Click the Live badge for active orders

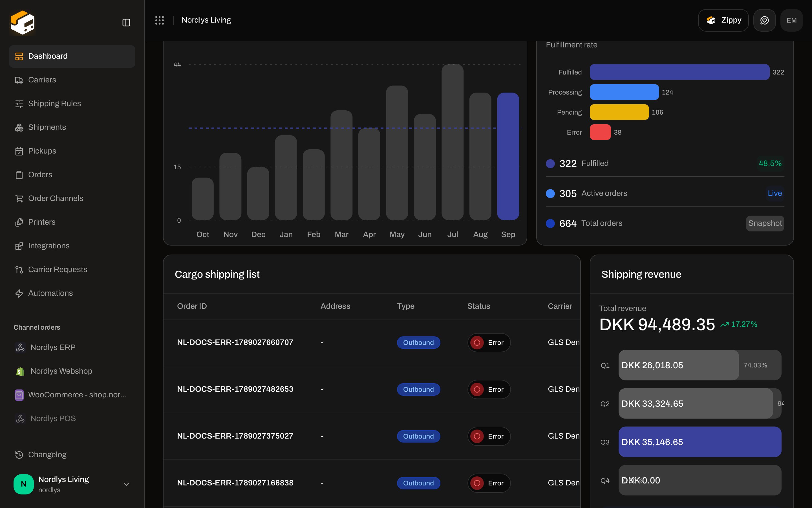[x=775, y=193]
